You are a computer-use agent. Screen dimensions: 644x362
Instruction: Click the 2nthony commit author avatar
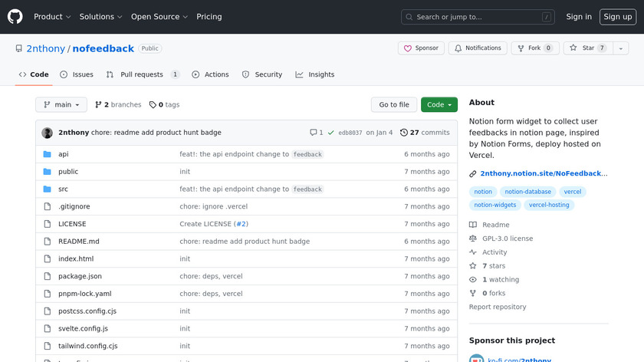(x=48, y=133)
